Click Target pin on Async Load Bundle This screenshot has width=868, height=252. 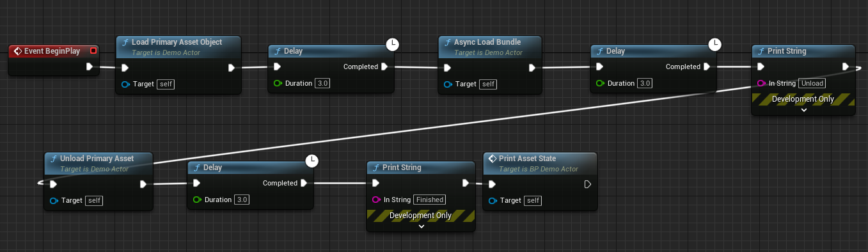click(x=448, y=84)
